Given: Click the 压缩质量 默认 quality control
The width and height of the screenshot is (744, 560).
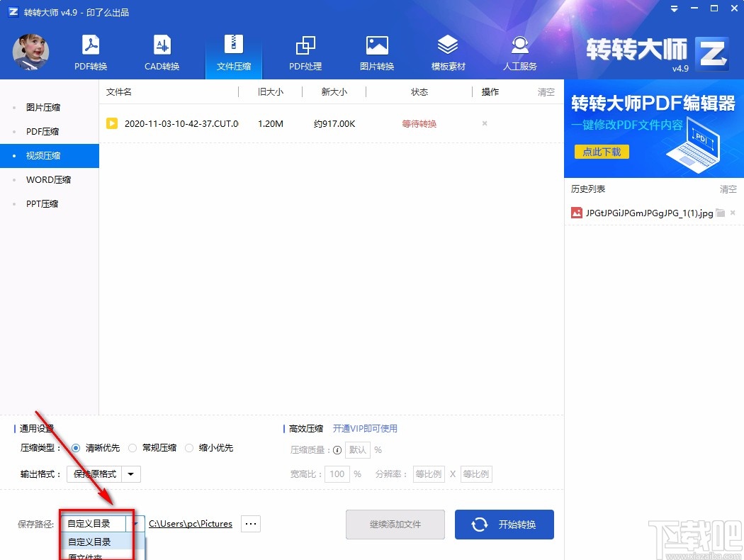Looking at the screenshot, I should click(x=358, y=449).
